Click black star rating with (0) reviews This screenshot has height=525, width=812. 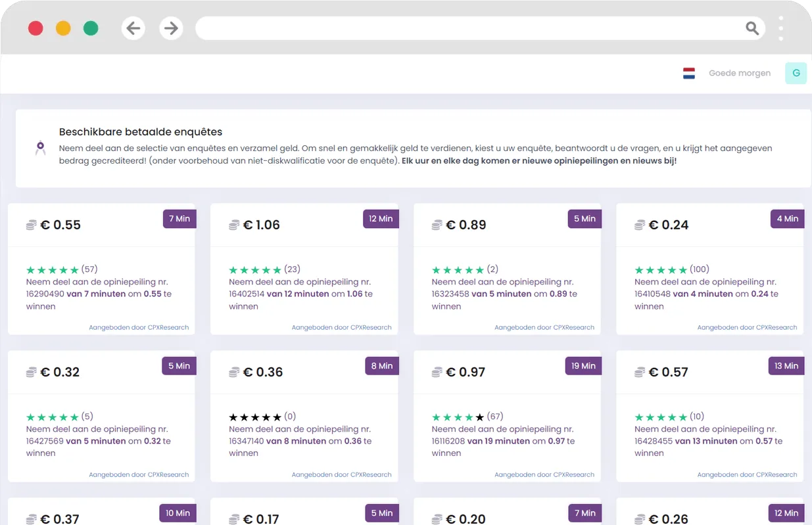[x=255, y=417]
